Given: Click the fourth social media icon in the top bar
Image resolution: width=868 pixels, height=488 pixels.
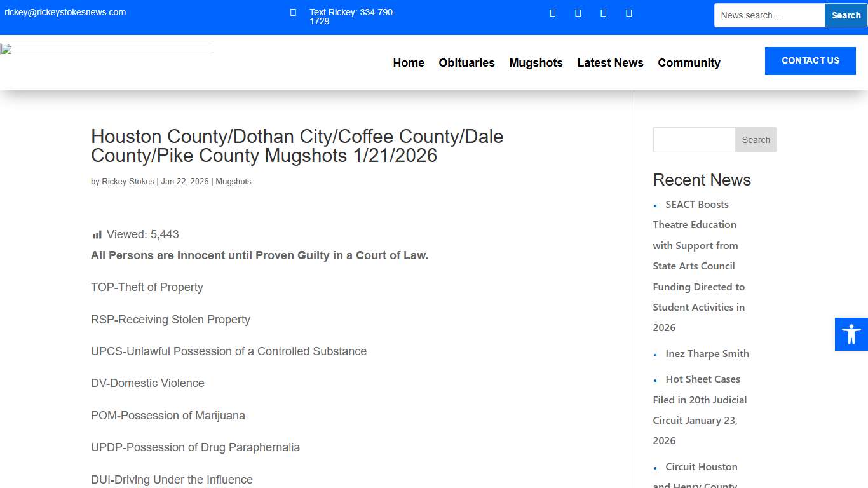Looking at the screenshot, I should pos(628,12).
